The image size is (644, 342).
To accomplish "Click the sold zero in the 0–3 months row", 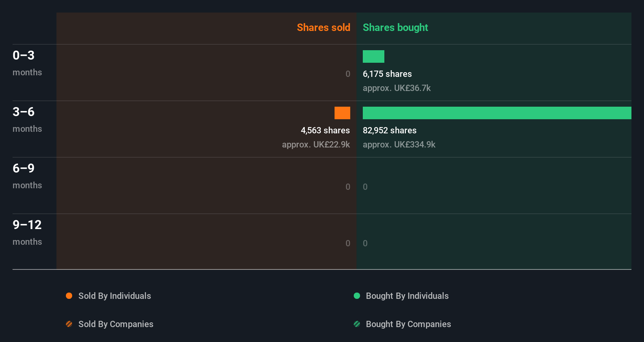I will tap(348, 74).
